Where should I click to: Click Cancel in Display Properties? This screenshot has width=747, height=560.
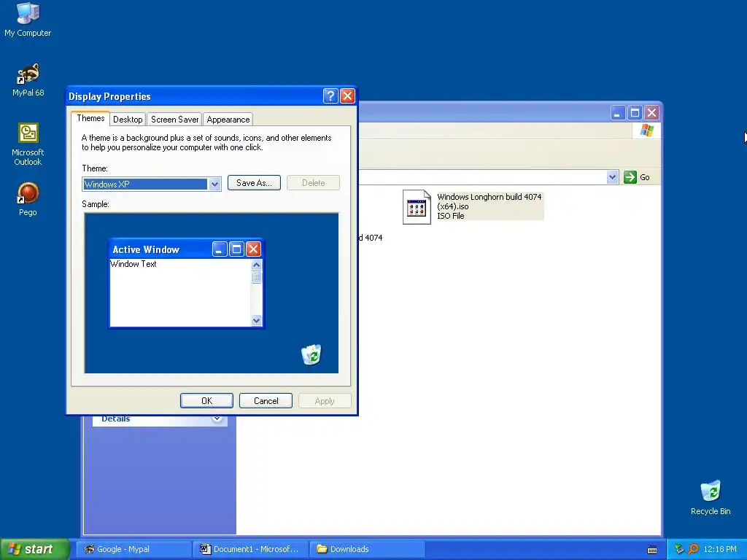266,401
